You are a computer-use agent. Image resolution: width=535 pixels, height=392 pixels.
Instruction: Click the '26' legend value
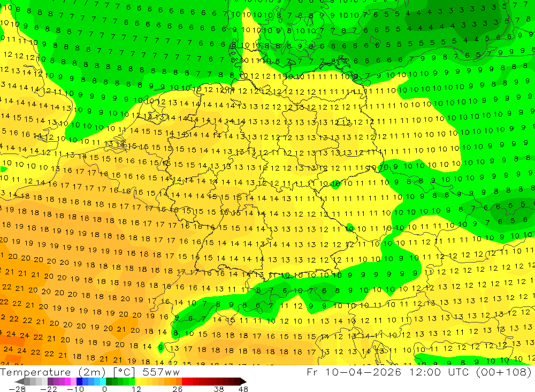(178, 389)
